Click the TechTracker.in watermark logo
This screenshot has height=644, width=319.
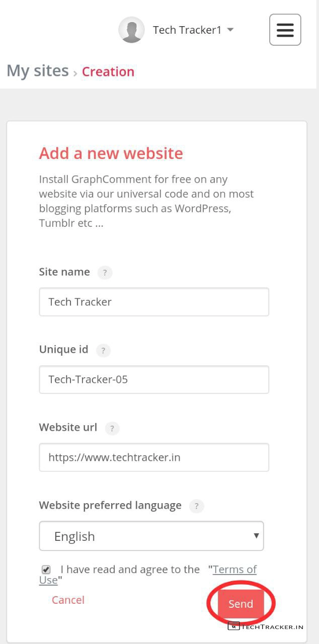[266, 626]
